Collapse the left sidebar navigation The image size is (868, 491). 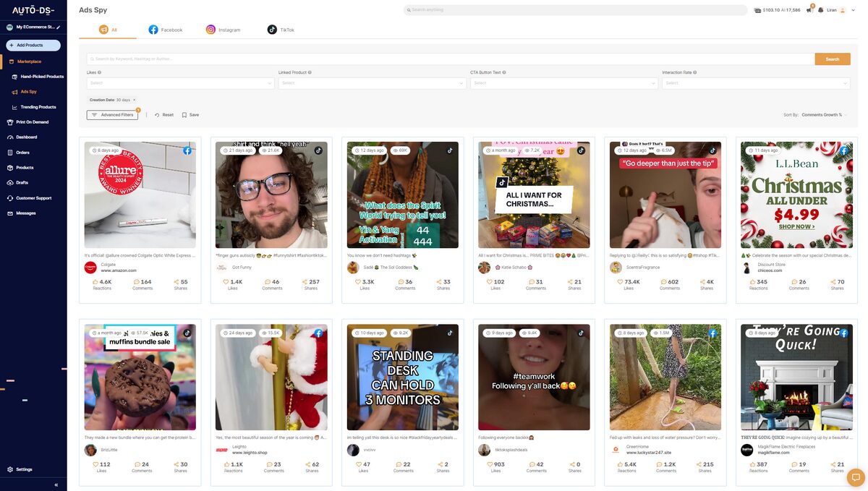click(56, 485)
